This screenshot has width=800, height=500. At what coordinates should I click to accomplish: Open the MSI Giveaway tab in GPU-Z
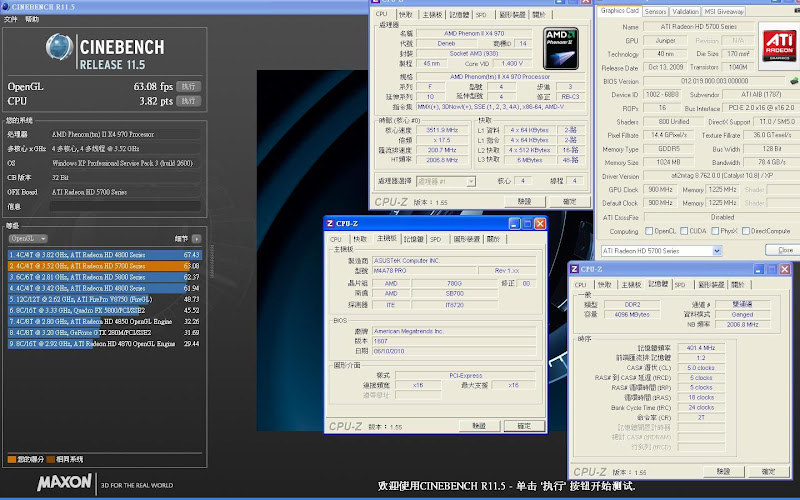(724, 11)
